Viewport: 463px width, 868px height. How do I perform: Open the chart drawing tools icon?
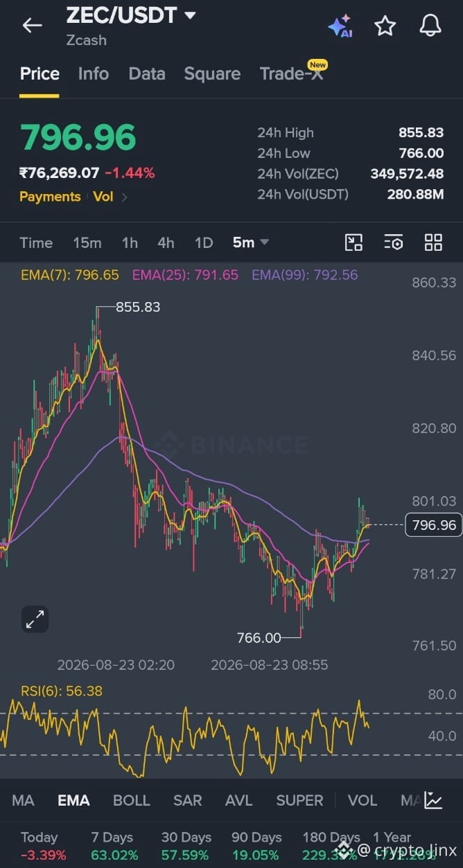[x=353, y=242]
